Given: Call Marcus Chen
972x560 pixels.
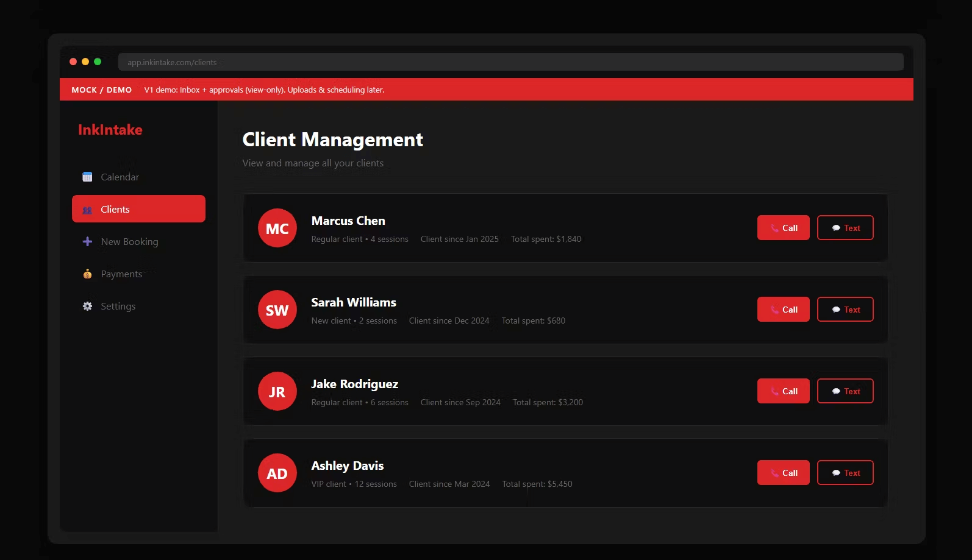Looking at the screenshot, I should coord(783,228).
